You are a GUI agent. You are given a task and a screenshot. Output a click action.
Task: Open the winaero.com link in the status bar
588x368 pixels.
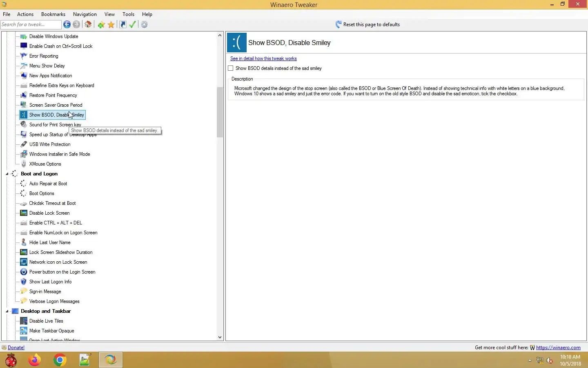[x=558, y=348]
